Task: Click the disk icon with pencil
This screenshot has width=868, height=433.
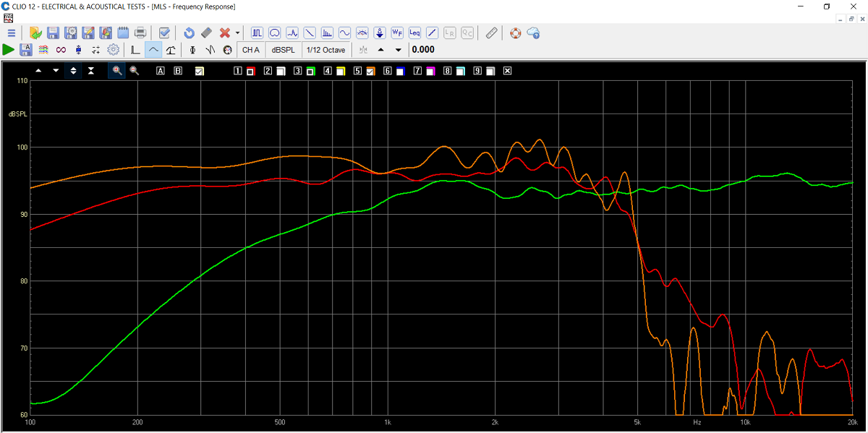Action: tap(88, 33)
